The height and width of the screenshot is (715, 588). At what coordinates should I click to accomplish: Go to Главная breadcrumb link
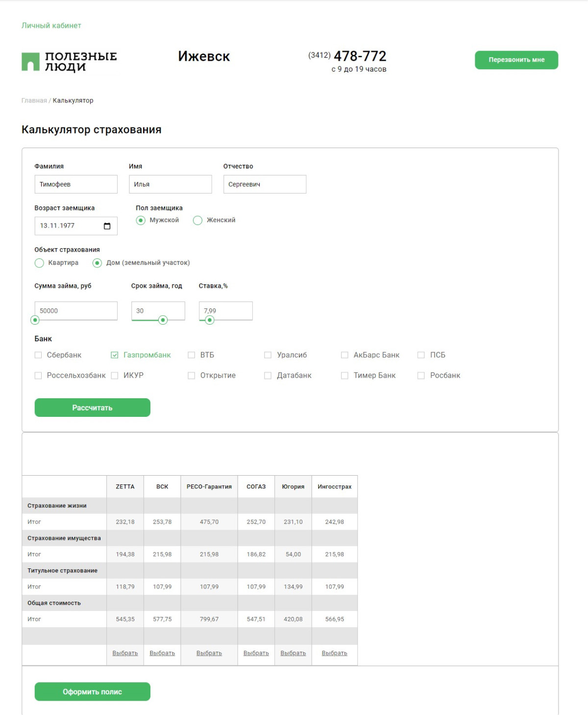tap(34, 101)
